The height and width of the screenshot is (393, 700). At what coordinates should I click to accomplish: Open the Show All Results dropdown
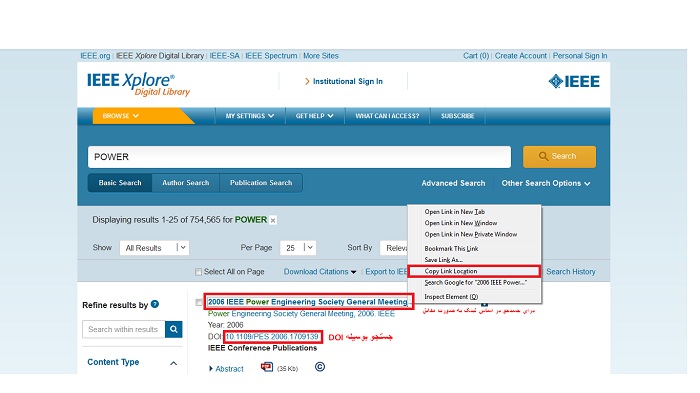pyautogui.click(x=154, y=248)
